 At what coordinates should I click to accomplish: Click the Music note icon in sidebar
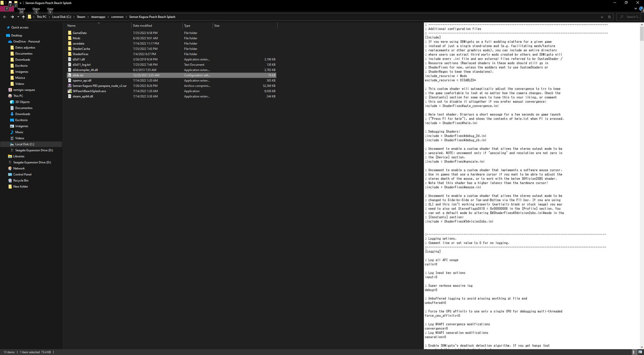(x=12, y=132)
